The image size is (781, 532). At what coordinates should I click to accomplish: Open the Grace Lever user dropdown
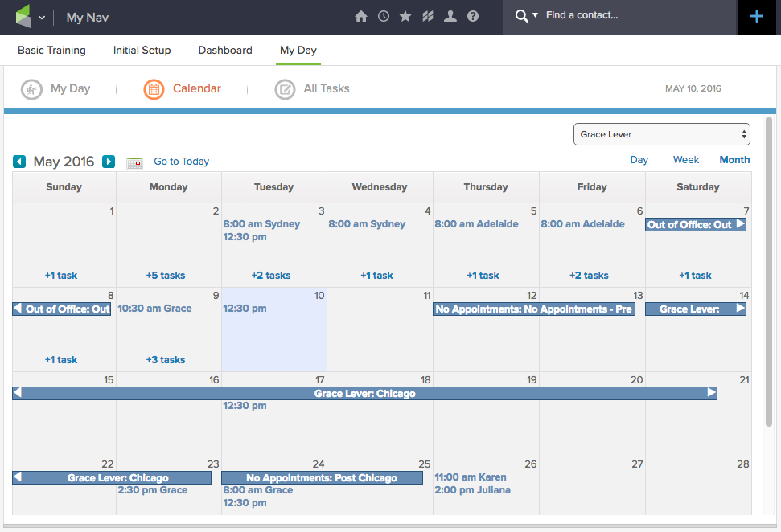click(661, 134)
